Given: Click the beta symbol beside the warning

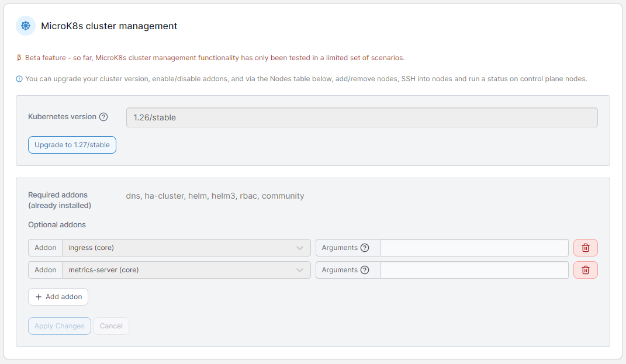Looking at the screenshot, I should tap(19, 58).
